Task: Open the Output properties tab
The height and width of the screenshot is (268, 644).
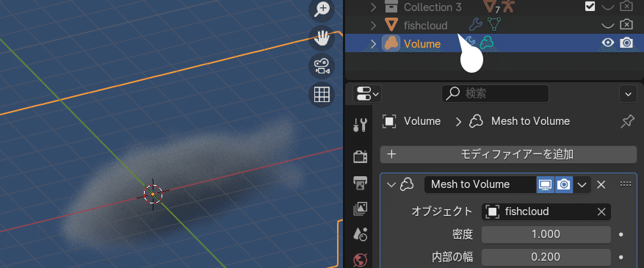Action: tap(361, 184)
